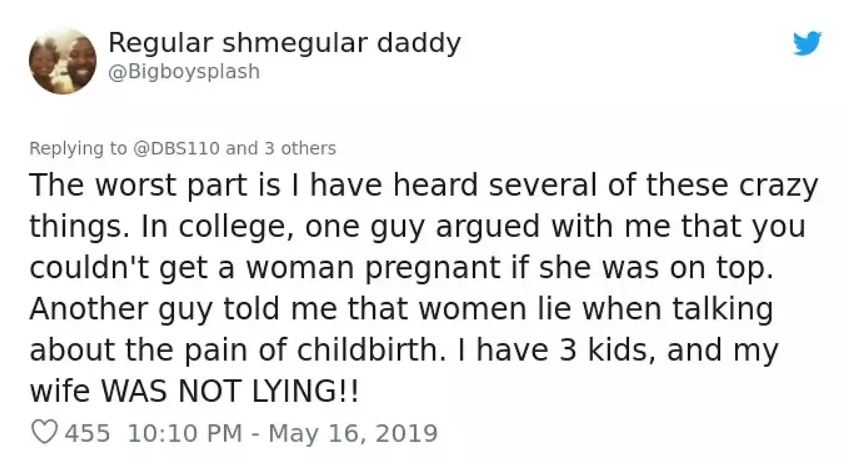The width and height of the screenshot is (846, 463).
Task: Click "3 others" in the reply line
Action: 299,148
